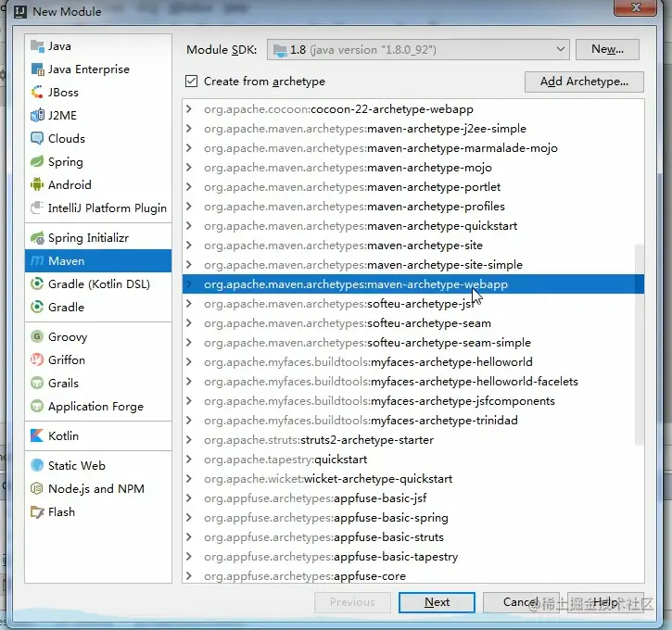672x630 pixels.
Task: Select appfuse-basic-jsf row
Action: (x=413, y=498)
